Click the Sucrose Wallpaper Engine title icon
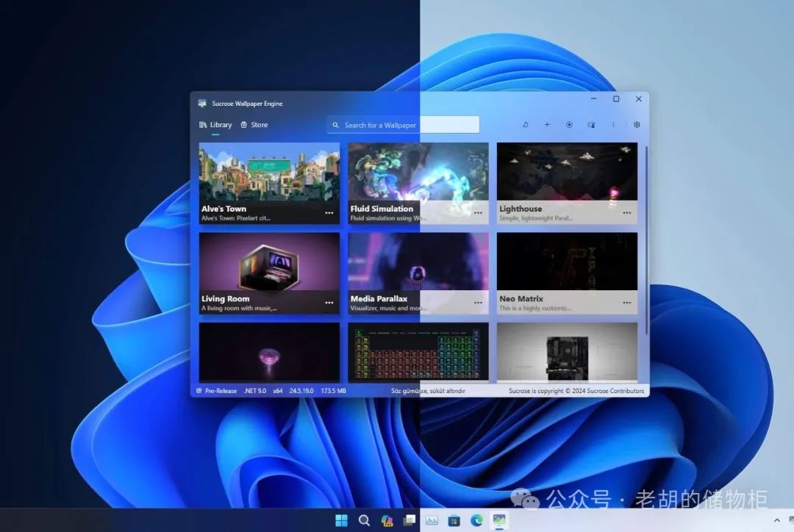The image size is (794, 532). coord(203,104)
